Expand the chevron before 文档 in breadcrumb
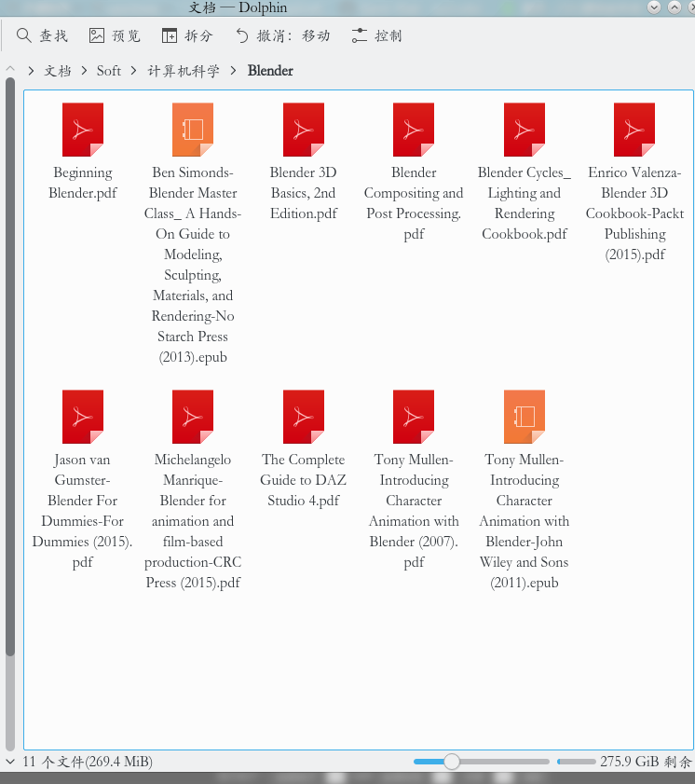The image size is (695, 784). [x=31, y=71]
